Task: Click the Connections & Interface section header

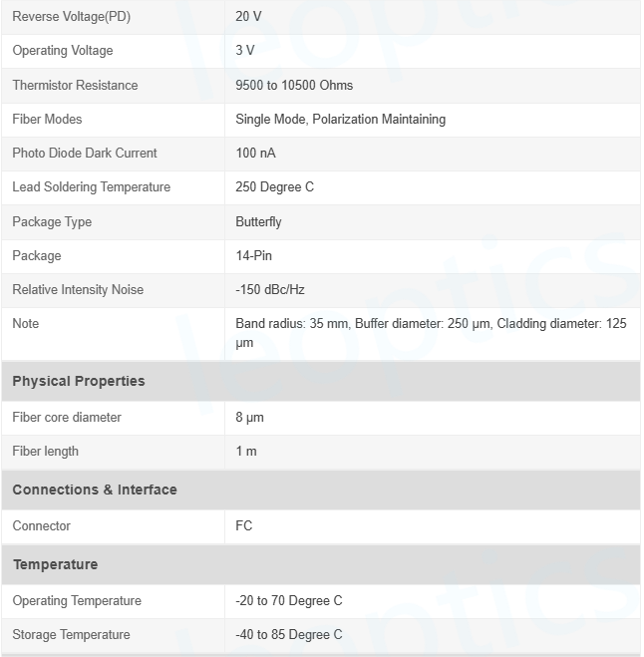Action: 95,490
